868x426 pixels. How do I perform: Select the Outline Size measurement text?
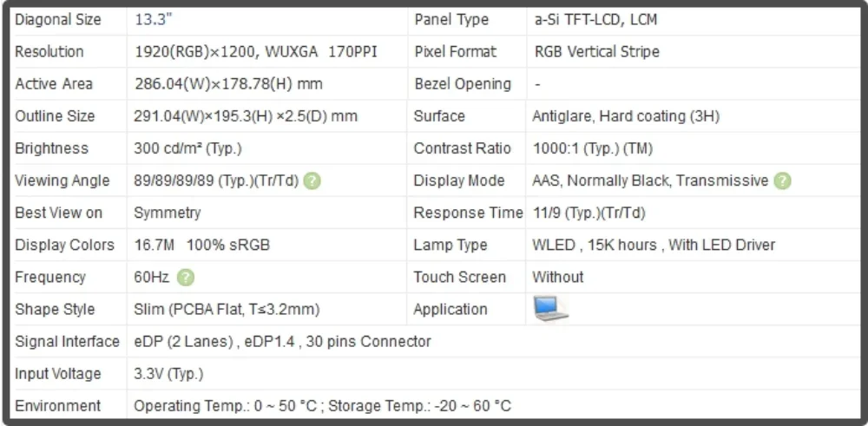tap(245, 116)
